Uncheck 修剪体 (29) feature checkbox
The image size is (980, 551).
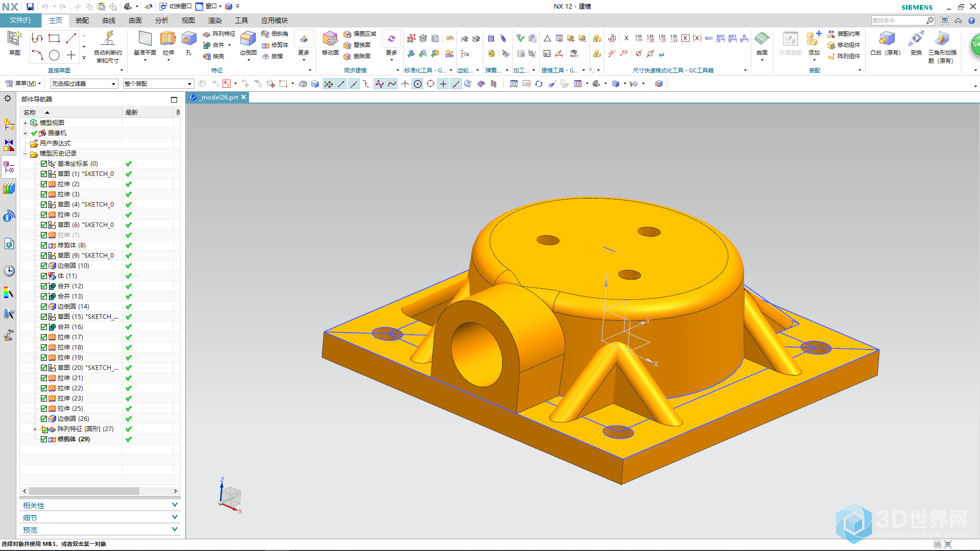pos(44,439)
